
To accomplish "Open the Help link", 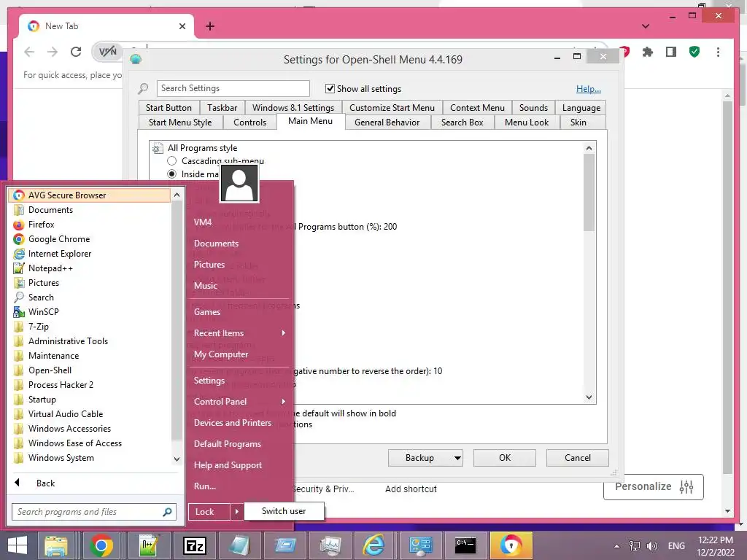I will click(x=589, y=88).
